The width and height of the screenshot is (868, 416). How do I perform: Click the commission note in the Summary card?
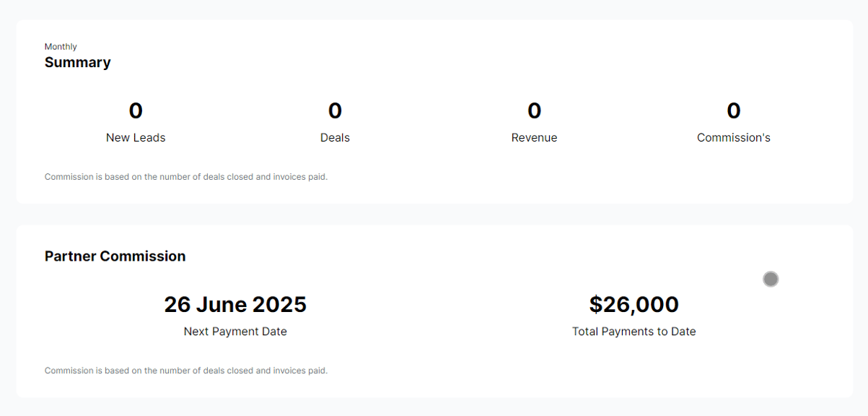(186, 177)
